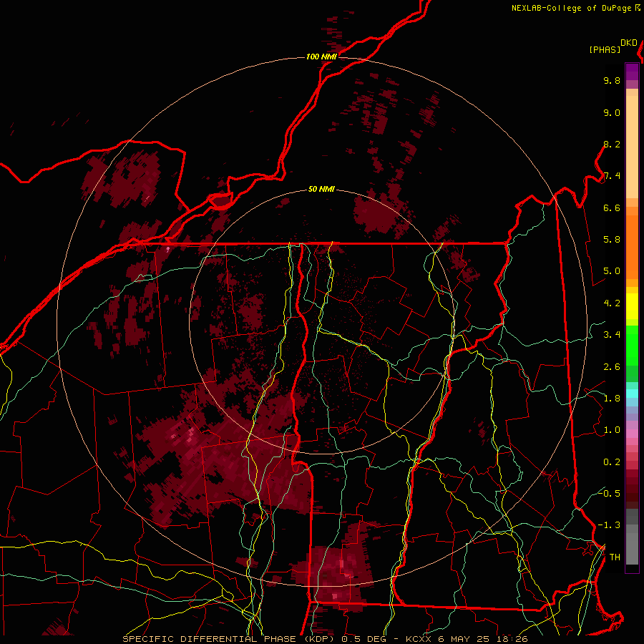The width and height of the screenshot is (644, 644).
Task: Click the -0.5 value on the scale
Action: 609,493
